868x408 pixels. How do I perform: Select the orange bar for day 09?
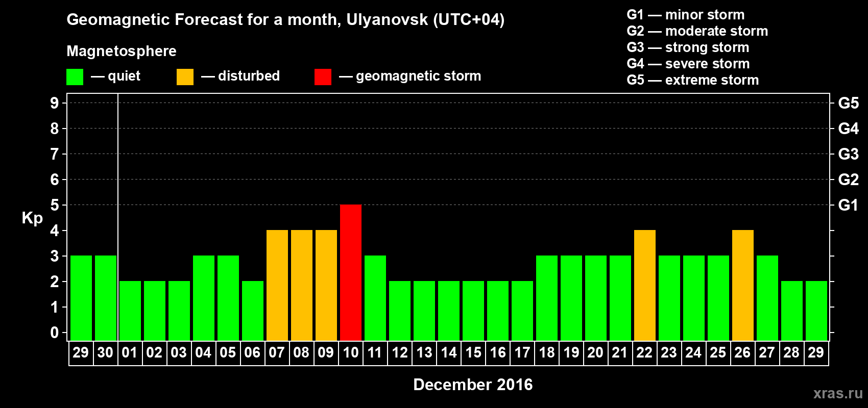(x=326, y=286)
